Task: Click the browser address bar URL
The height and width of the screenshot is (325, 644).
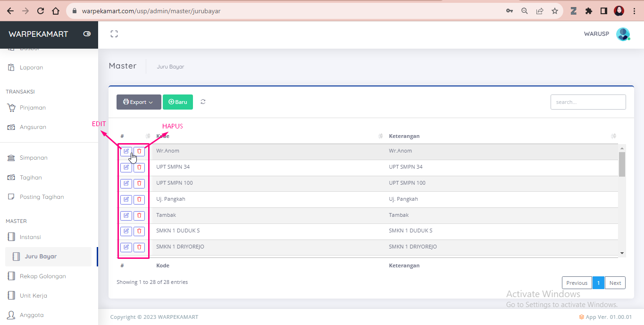Action: point(151,11)
